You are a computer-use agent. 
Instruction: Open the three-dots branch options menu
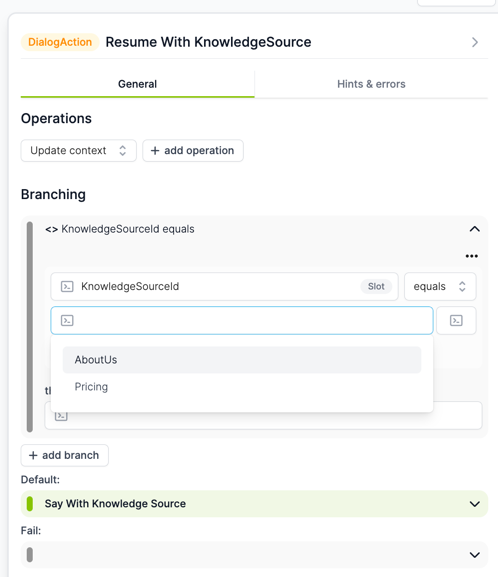click(471, 256)
